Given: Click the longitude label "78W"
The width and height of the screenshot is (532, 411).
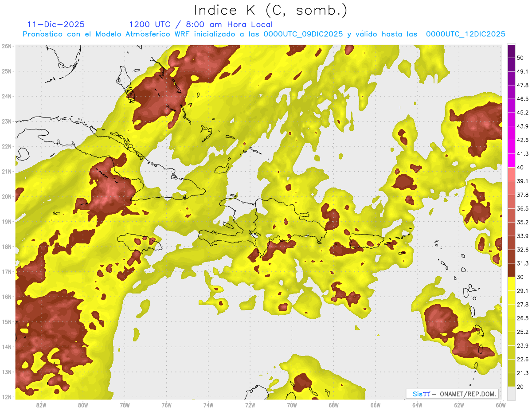Looking at the screenshot, I should click(125, 405).
